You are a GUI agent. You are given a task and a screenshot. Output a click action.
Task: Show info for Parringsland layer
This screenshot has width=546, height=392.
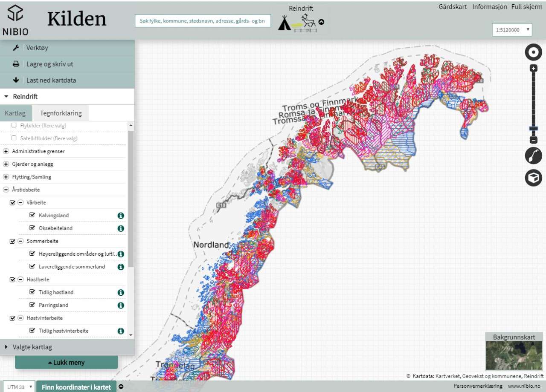point(121,305)
